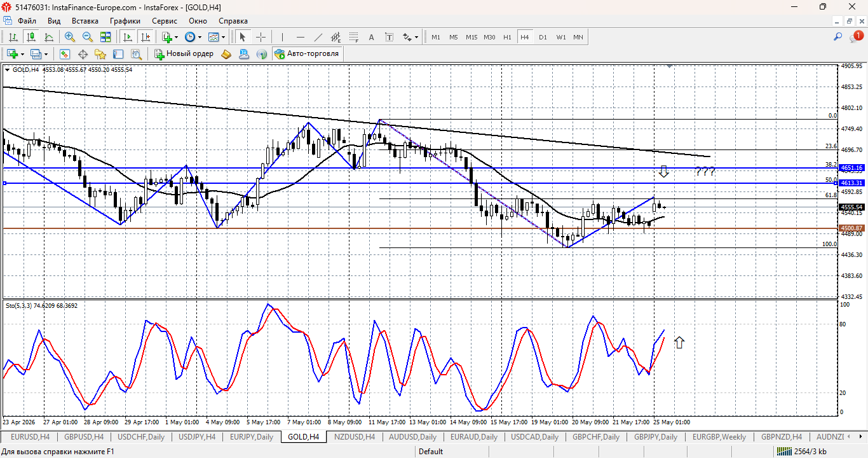This screenshot has width=868, height=458.
Task: Switch to line chart display
Action: [48, 37]
